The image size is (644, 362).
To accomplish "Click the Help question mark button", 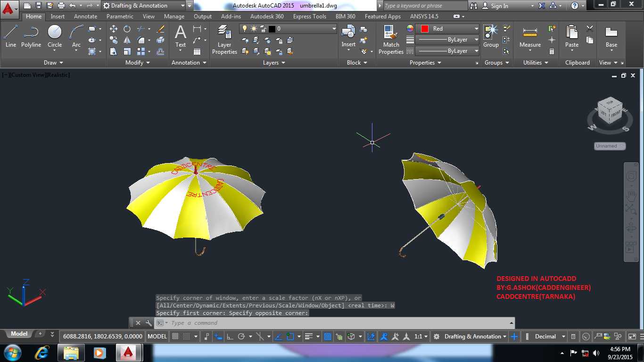I will point(574,6).
